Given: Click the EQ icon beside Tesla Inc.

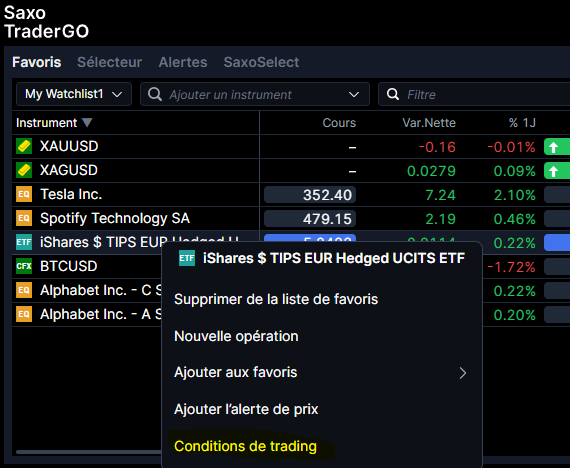Looking at the screenshot, I should [24, 194].
